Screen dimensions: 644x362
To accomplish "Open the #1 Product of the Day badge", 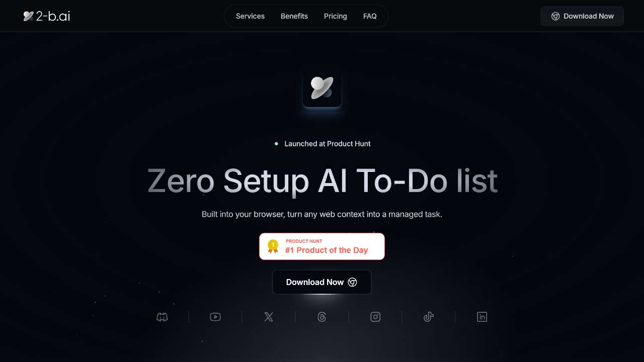I will (x=322, y=246).
